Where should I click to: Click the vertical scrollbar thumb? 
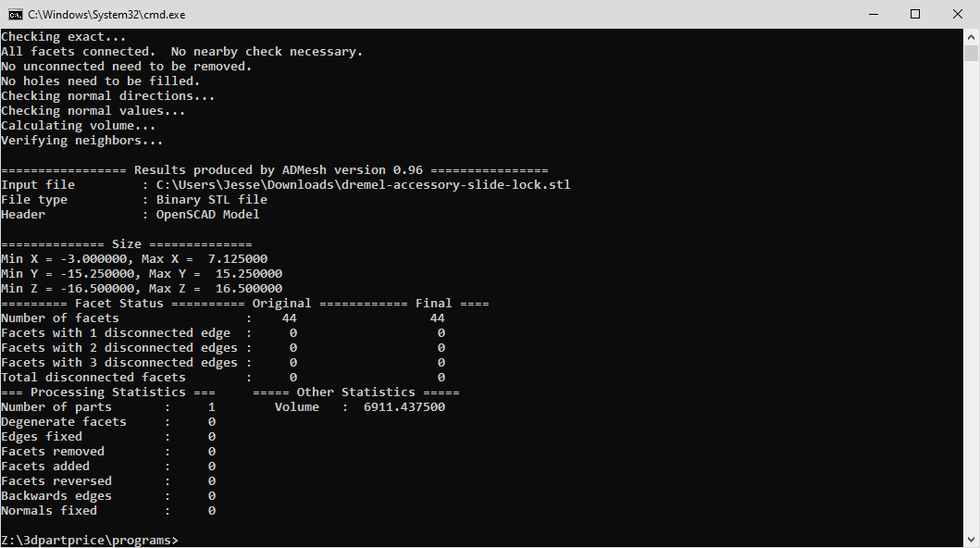[x=971, y=53]
